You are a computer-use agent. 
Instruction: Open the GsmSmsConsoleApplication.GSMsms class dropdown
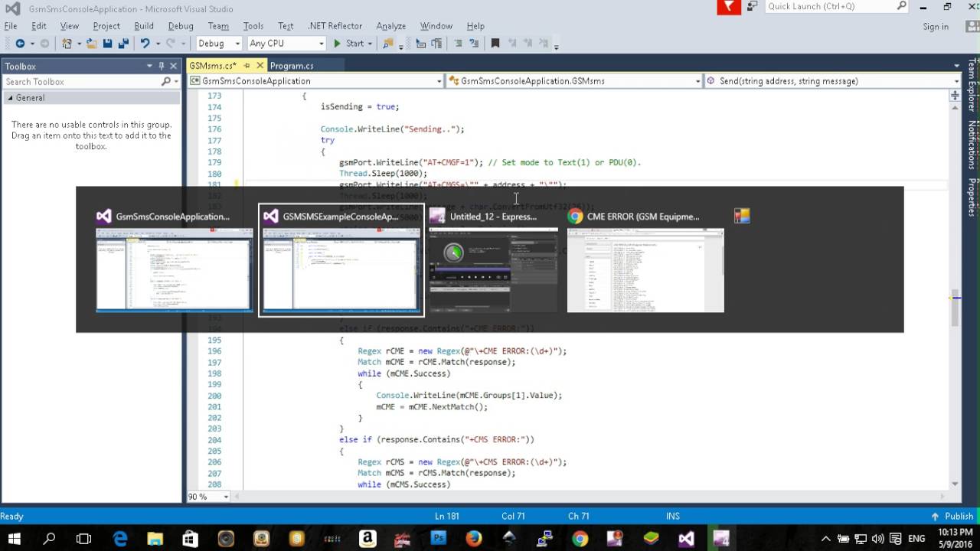point(574,81)
